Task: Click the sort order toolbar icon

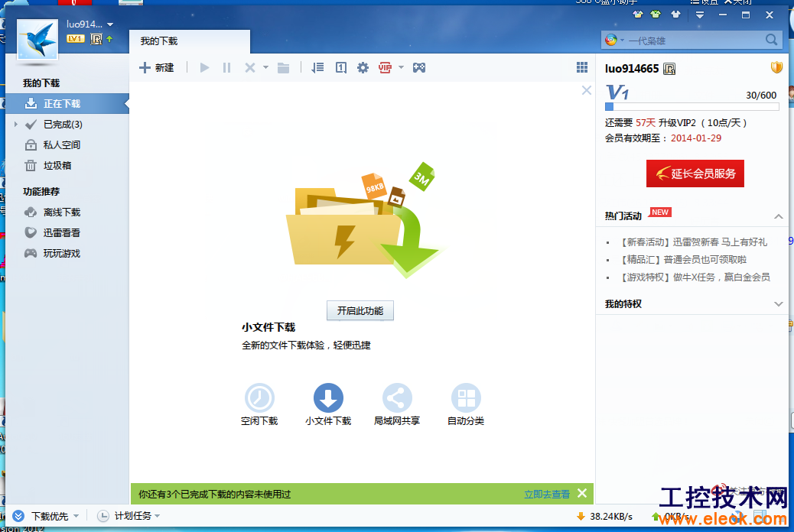Action: pos(317,68)
